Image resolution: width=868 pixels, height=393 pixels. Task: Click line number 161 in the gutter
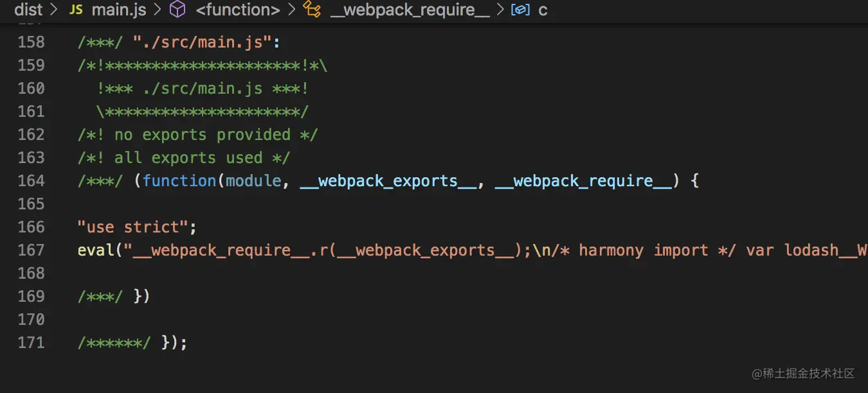click(x=31, y=112)
